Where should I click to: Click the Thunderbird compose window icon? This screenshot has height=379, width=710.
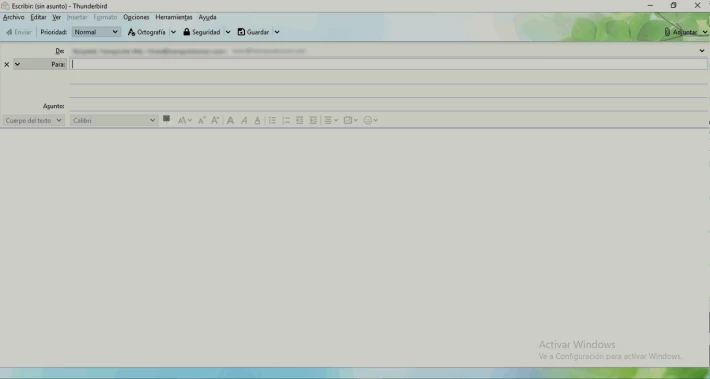[x=5, y=6]
